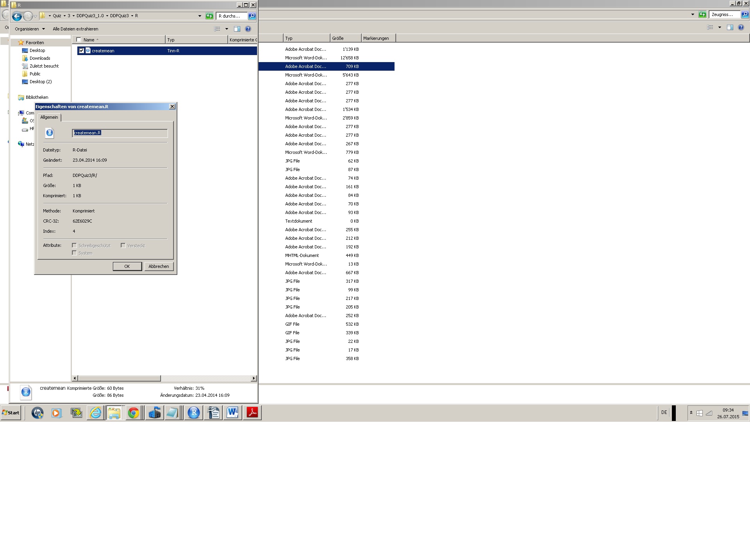The height and width of the screenshot is (560, 750).
Task: Click Alle Dateien extrahieren
Action: pos(75,29)
